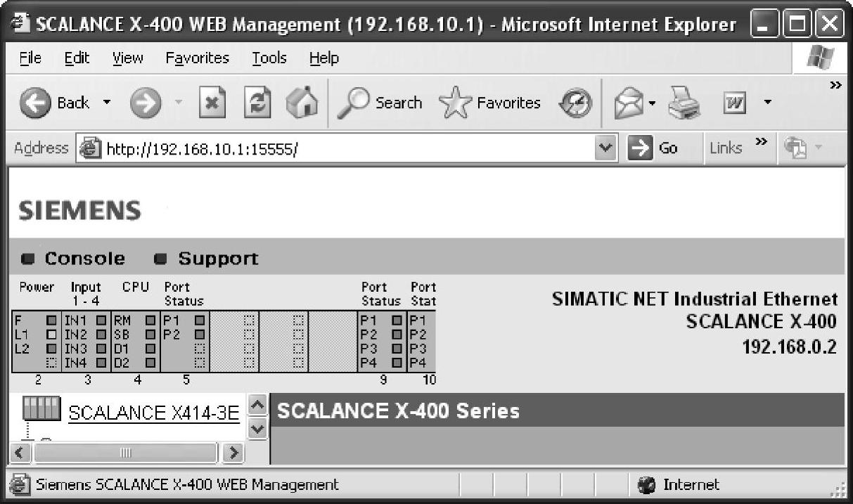Open the Favorites star button

click(490, 103)
